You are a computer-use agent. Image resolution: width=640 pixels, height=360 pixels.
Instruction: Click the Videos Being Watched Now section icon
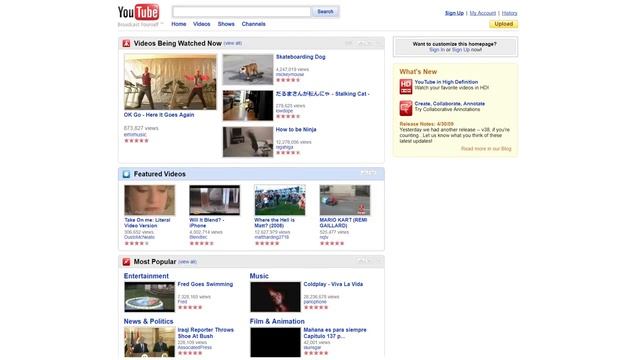pyautogui.click(x=127, y=43)
